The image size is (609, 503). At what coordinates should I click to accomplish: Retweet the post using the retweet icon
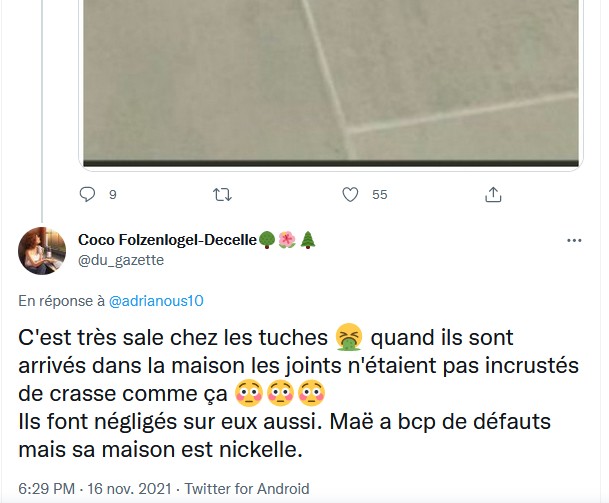tap(222, 194)
